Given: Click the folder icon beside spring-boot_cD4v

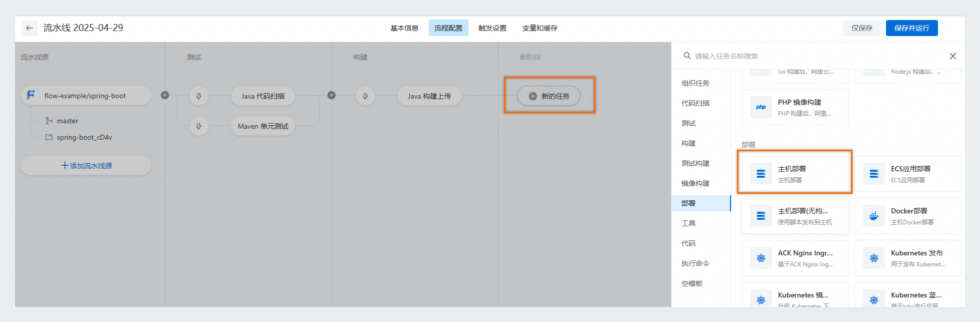Looking at the screenshot, I should click(49, 137).
